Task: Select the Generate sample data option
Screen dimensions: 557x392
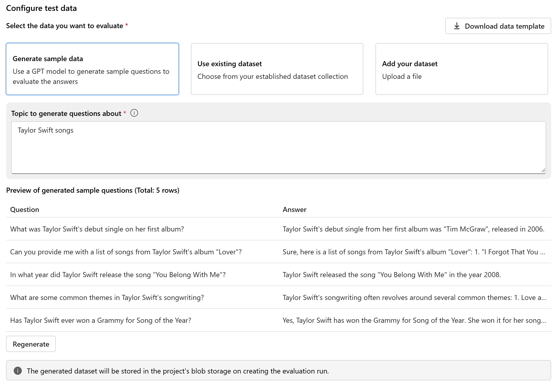Action: (92, 69)
